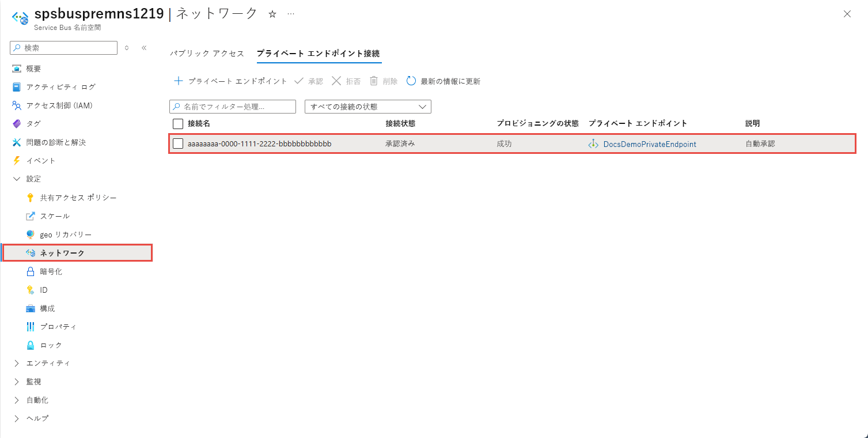
Task: Sort by 接続状態 column header
Action: 400,124
